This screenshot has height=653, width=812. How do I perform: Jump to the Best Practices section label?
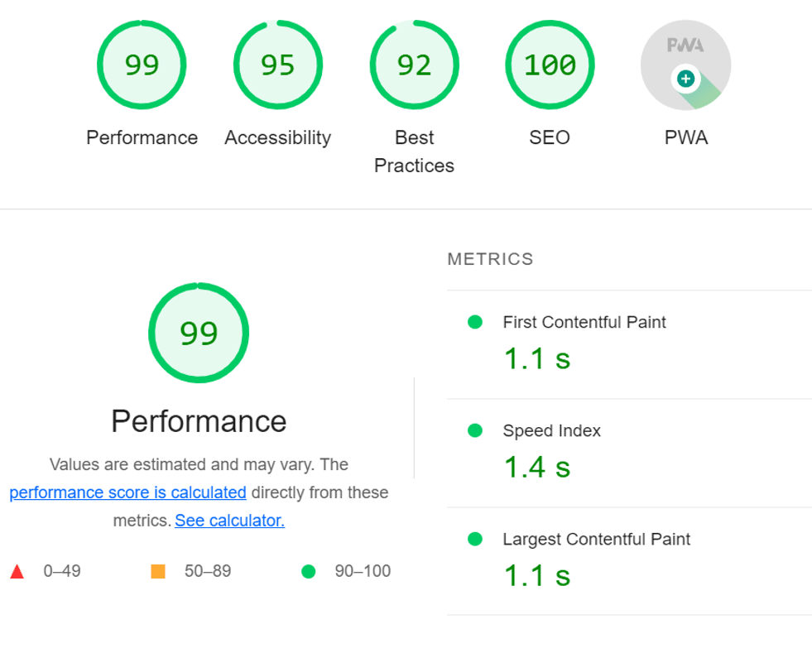coord(414,151)
